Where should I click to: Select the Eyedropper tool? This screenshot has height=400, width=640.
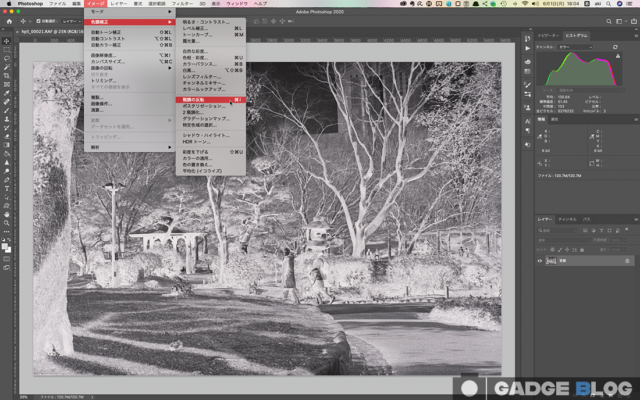click(x=7, y=93)
